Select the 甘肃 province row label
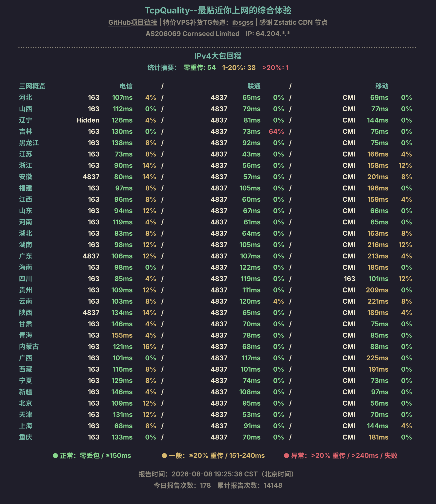Image resolution: width=436 pixels, height=504 pixels. (26, 324)
